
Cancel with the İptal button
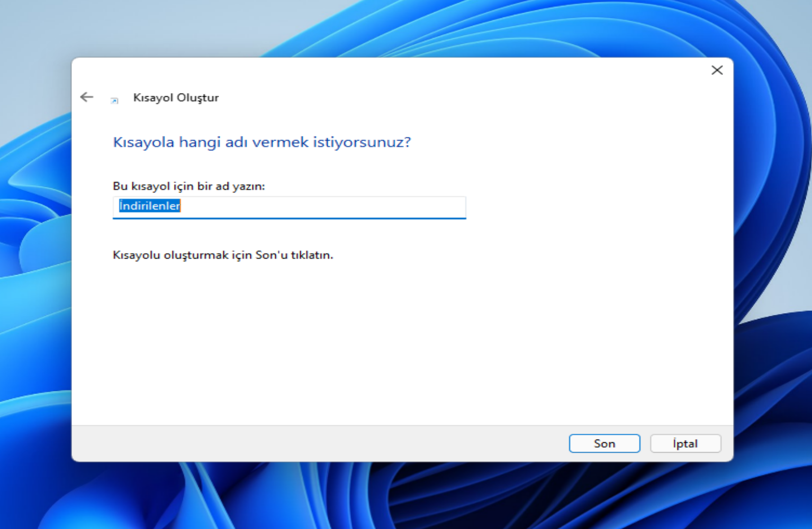tap(685, 443)
